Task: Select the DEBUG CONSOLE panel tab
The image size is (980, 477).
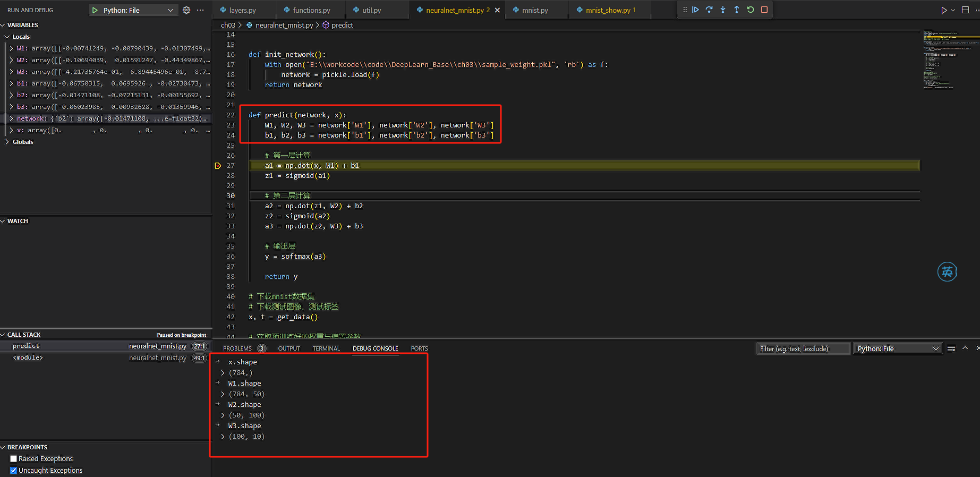Action: click(x=376, y=348)
